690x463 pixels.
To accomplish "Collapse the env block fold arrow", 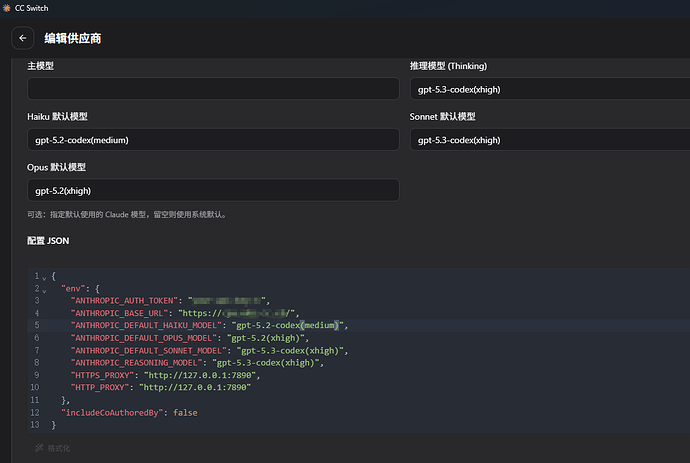I will pyautogui.click(x=44, y=290).
